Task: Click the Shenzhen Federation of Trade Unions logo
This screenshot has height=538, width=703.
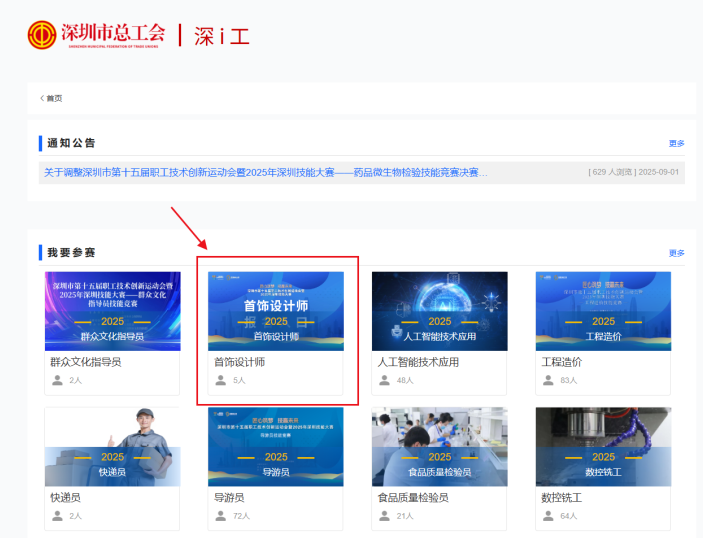Action: tap(96, 35)
